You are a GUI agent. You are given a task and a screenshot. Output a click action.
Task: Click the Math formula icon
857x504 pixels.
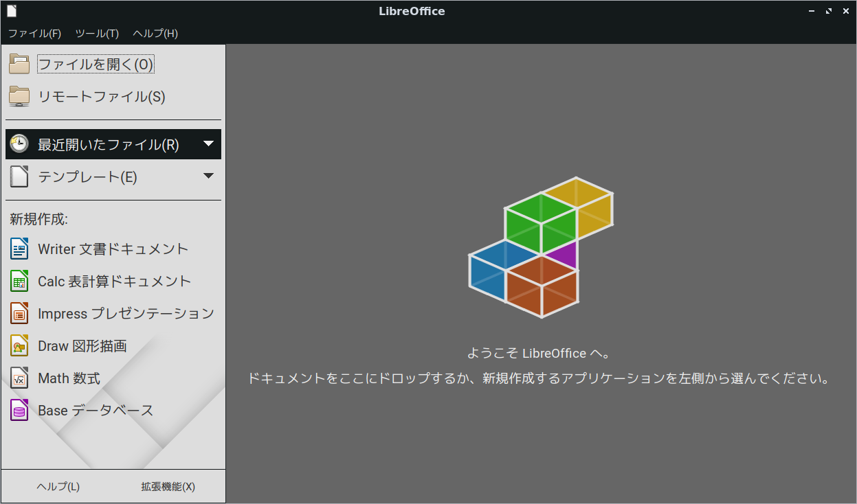click(x=19, y=378)
